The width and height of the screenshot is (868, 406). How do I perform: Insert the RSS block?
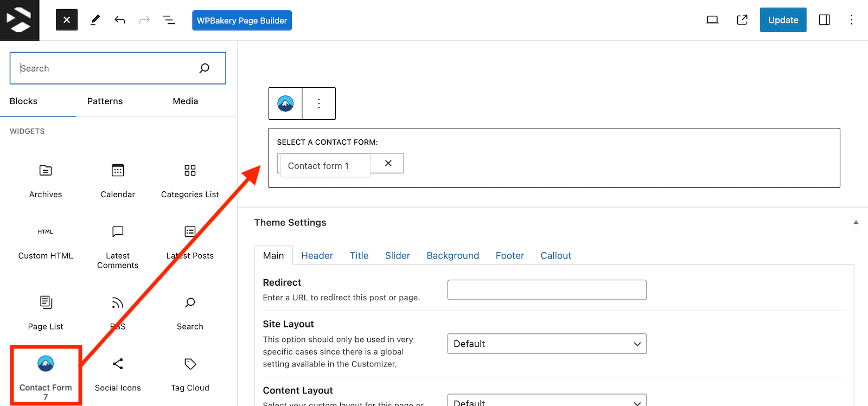coord(118,313)
